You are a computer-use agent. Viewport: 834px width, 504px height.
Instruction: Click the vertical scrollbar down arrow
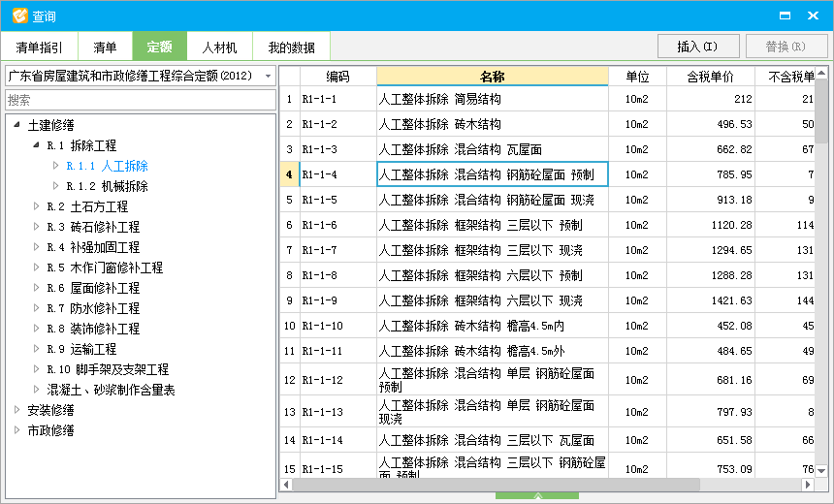(821, 470)
